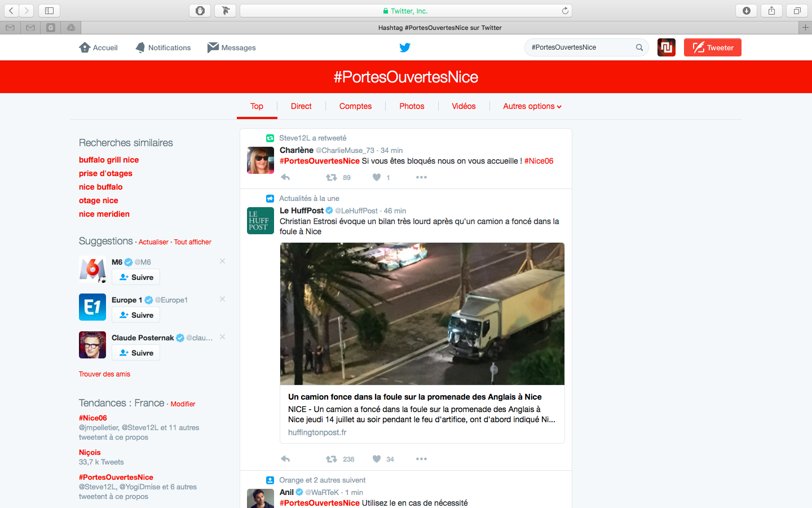Dismiss the Claude Posternak suggestion
This screenshot has height=508, width=812.
point(222,336)
